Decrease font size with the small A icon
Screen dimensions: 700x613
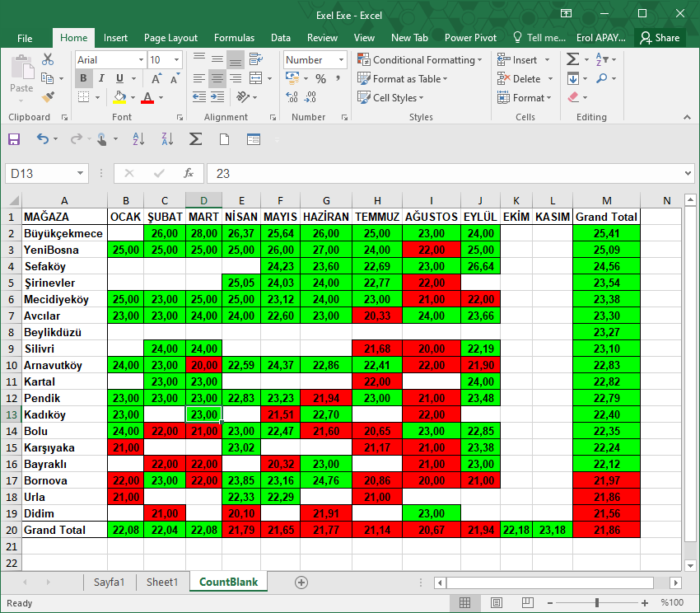pyautogui.click(x=175, y=78)
